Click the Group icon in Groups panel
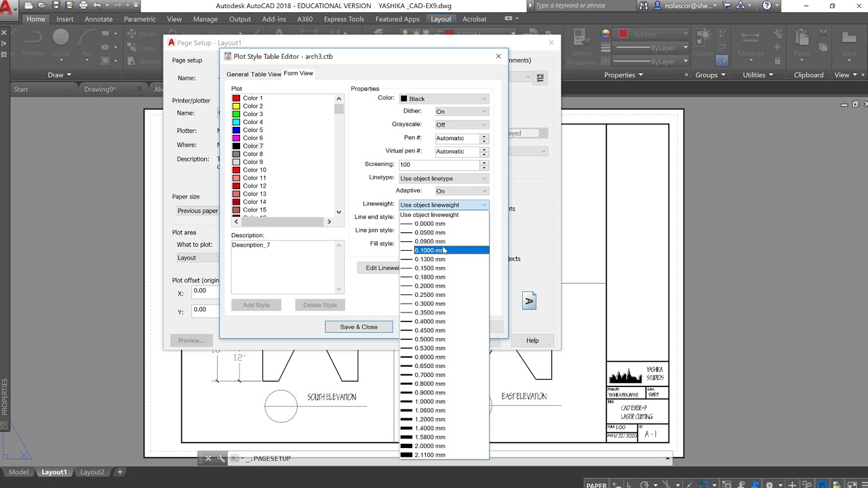This screenshot has width=868, height=488. (x=703, y=42)
